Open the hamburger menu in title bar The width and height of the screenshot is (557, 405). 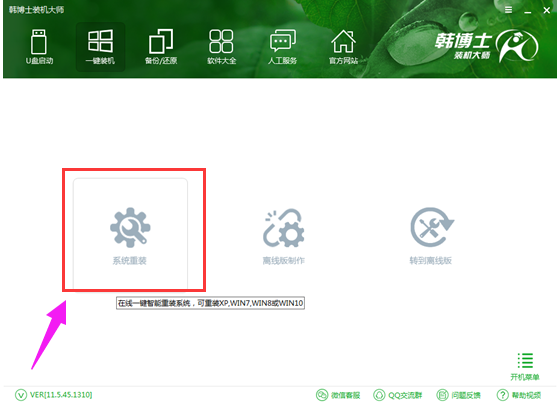click(x=509, y=10)
